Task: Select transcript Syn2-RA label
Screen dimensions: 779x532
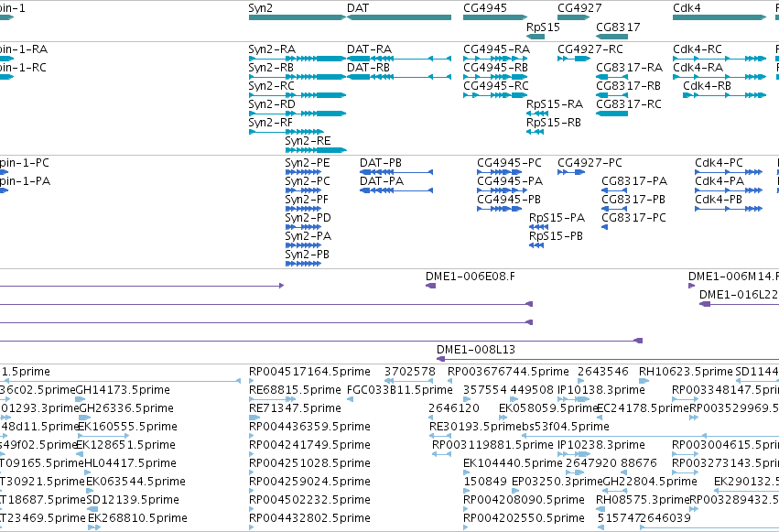Action: 272,49
